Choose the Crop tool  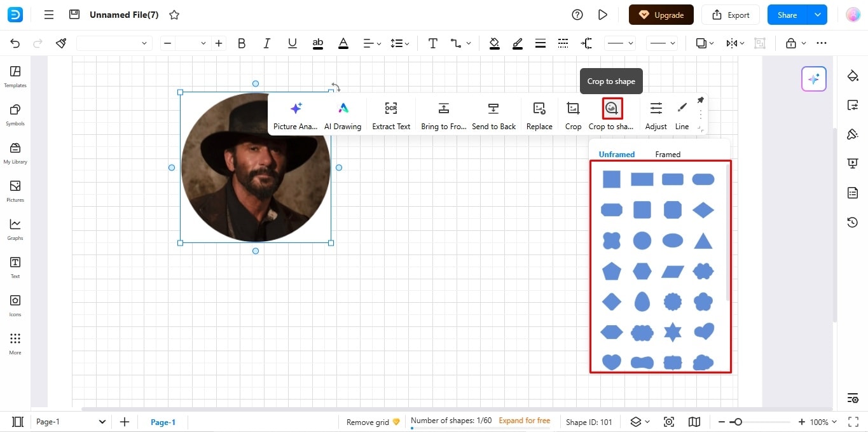pyautogui.click(x=573, y=115)
